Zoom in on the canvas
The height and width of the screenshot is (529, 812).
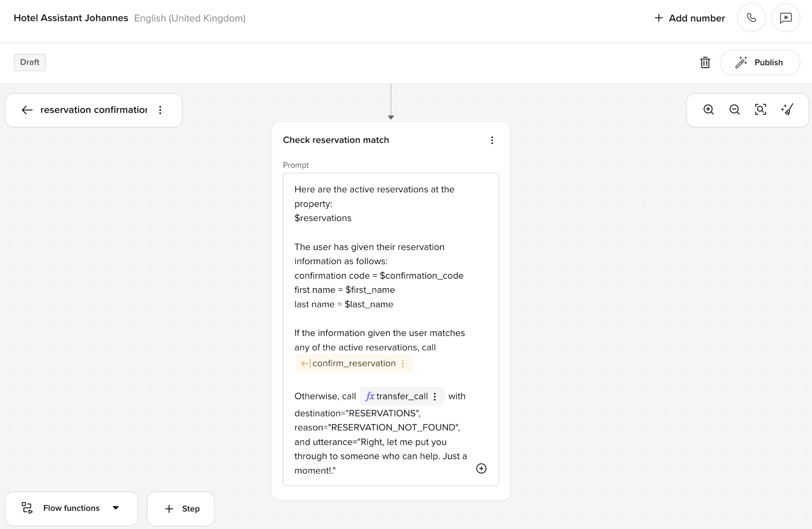709,109
